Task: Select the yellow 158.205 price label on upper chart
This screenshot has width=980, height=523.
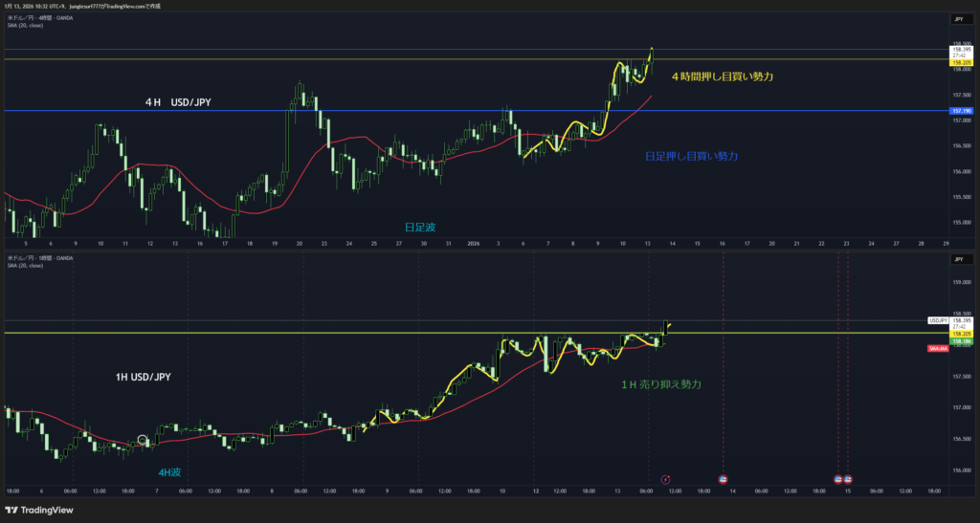Action: tap(960, 63)
